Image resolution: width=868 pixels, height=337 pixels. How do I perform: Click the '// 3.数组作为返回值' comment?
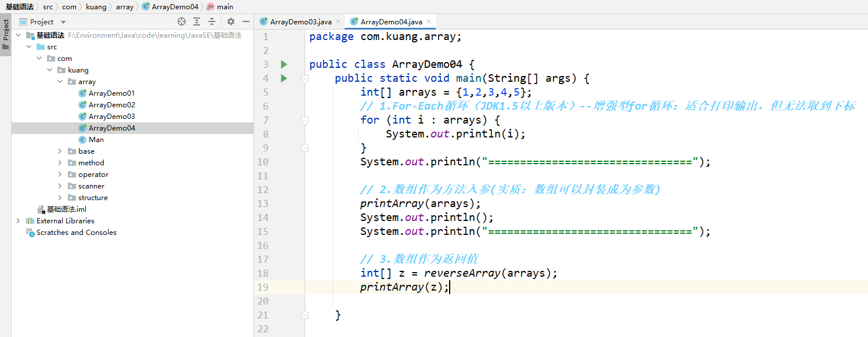419,259
